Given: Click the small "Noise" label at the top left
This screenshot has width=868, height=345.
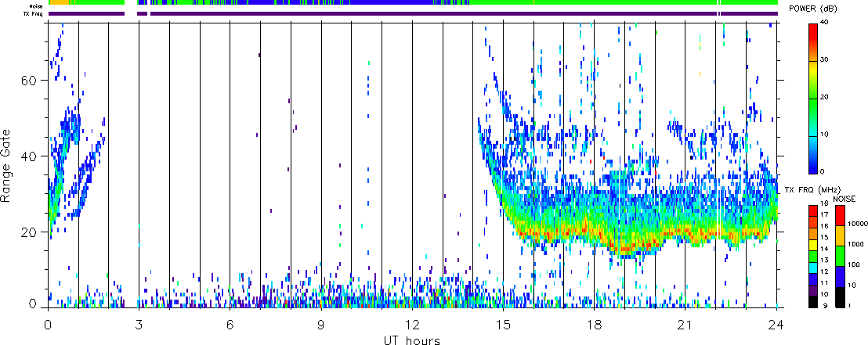Looking at the screenshot, I should point(36,6).
